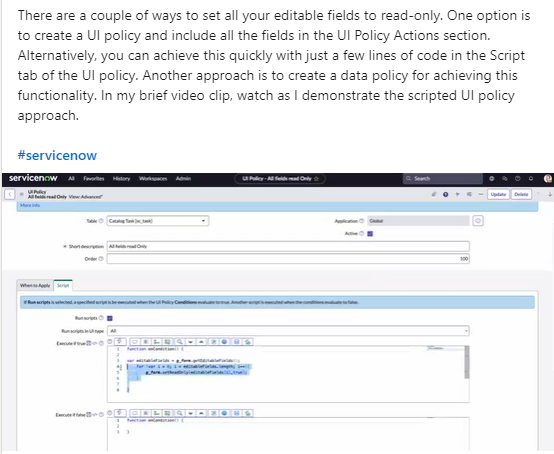Click the more options icon beside Update

tap(481, 194)
